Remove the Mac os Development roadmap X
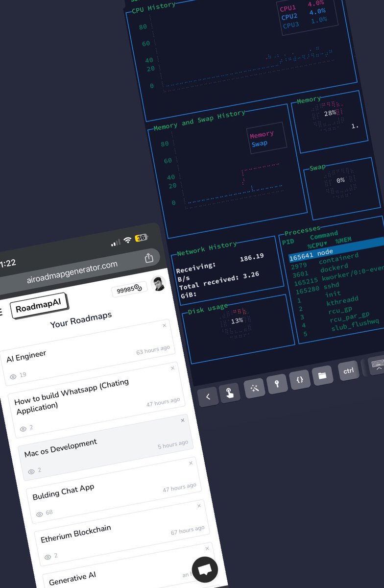The height and width of the screenshot is (588, 384). pyautogui.click(x=183, y=420)
